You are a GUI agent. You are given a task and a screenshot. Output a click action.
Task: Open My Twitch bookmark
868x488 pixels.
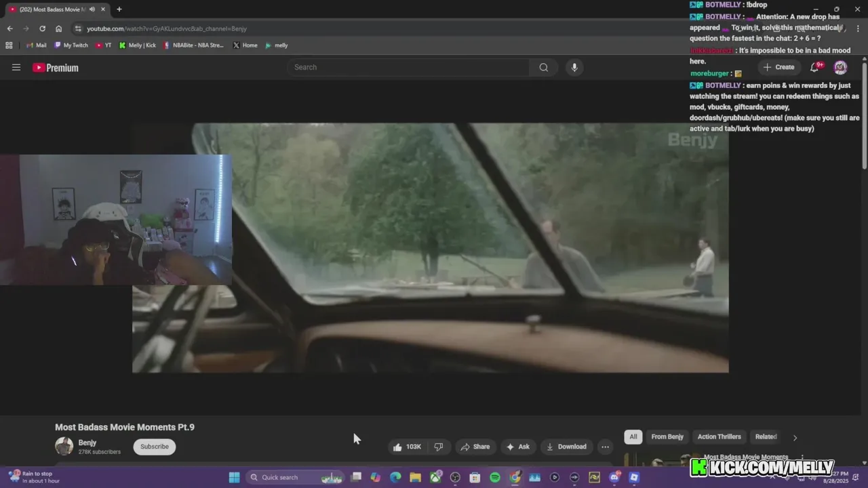tap(71, 45)
